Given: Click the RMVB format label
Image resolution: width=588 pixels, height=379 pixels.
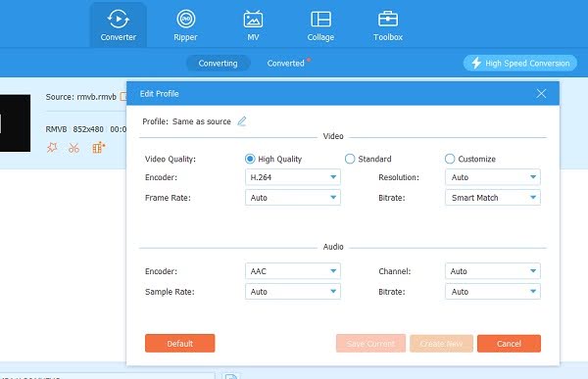Looking at the screenshot, I should tap(56, 129).
